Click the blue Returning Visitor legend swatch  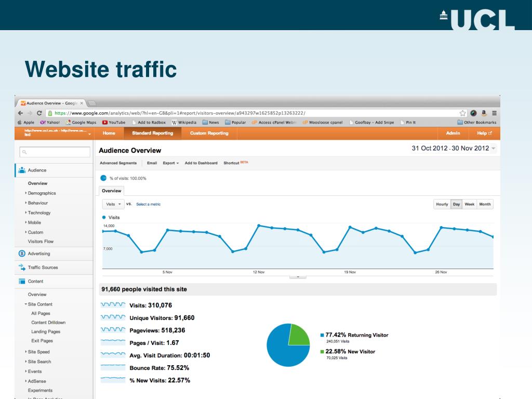tap(322, 335)
